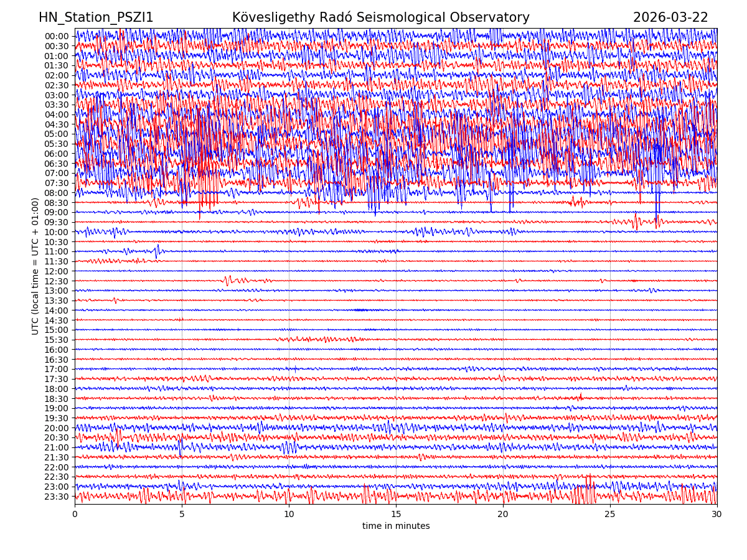Click the 30 minute x-axis tick label
747x560 pixels.
(x=717, y=515)
